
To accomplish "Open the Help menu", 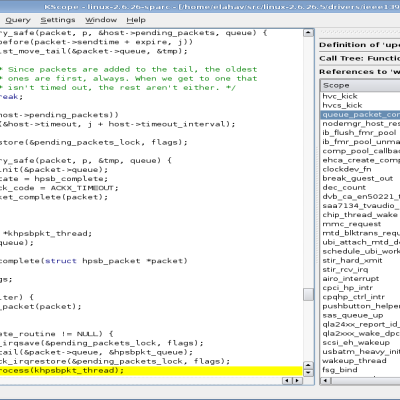I will point(136,20).
